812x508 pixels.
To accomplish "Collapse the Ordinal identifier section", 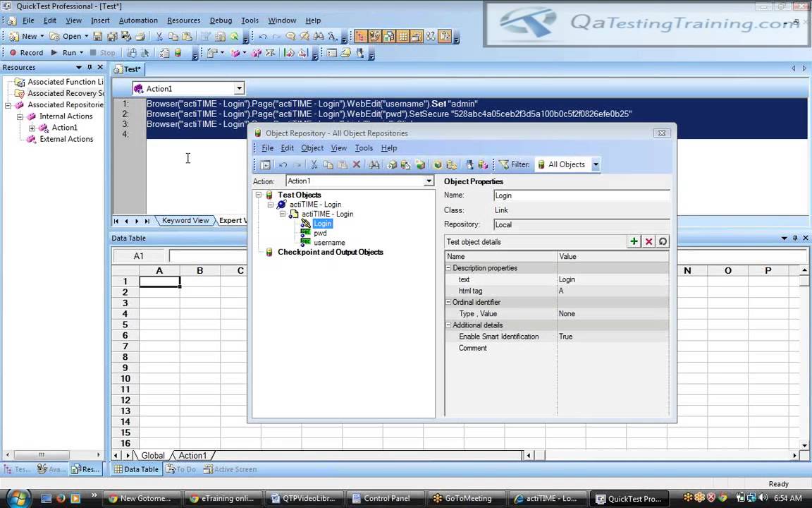I will (448, 302).
